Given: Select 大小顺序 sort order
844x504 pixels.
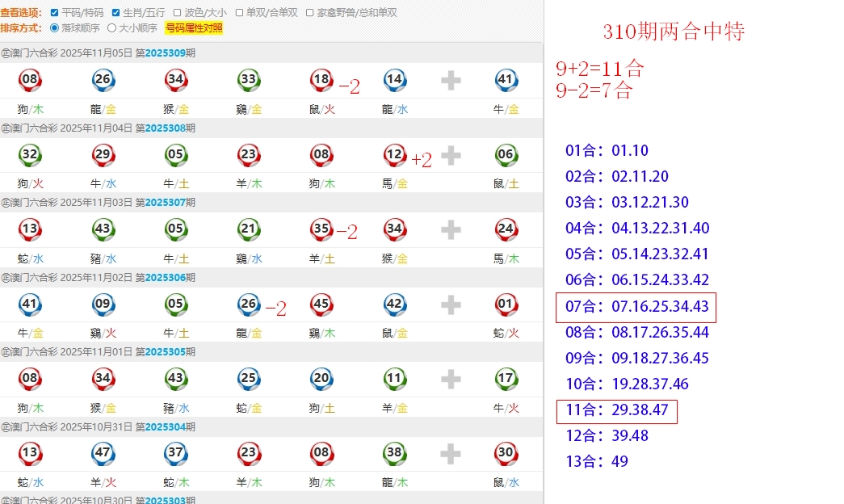Looking at the screenshot, I should [112, 28].
